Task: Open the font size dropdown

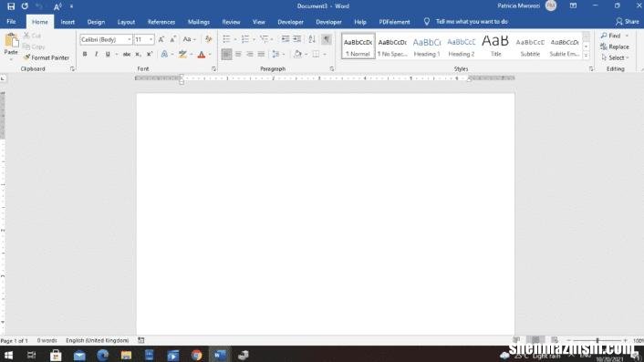Action: [x=151, y=39]
